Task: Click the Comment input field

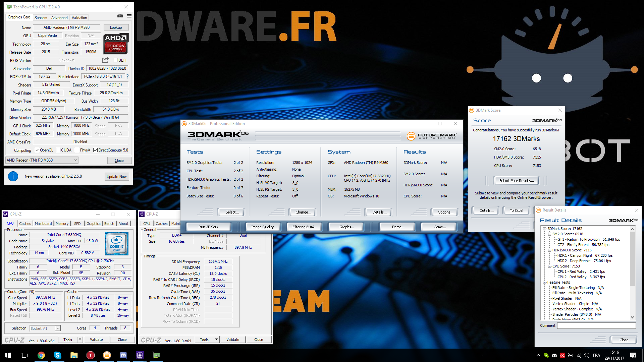Action: (596, 326)
